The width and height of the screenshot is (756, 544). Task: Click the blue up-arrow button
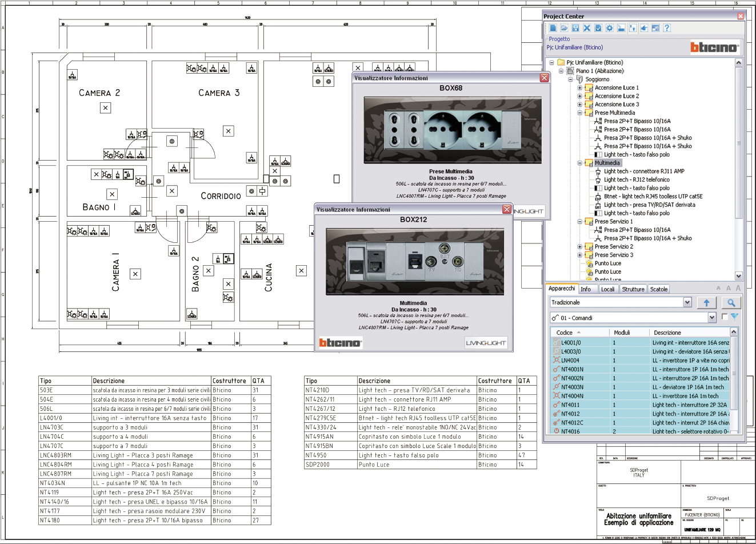click(x=707, y=303)
